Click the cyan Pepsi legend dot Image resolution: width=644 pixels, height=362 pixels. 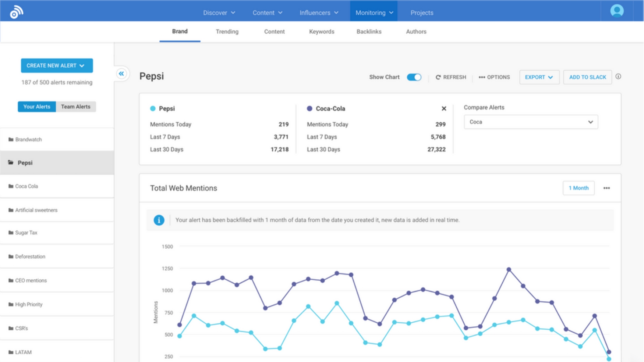tap(153, 108)
